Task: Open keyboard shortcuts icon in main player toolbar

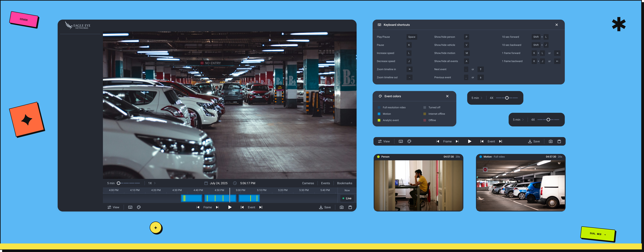Action: coord(130,207)
